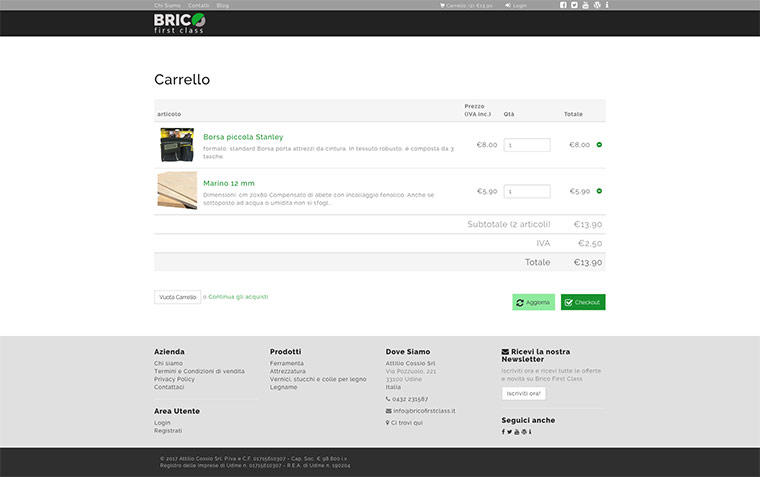Open Marino 12 mm product thumbnail

point(177,190)
